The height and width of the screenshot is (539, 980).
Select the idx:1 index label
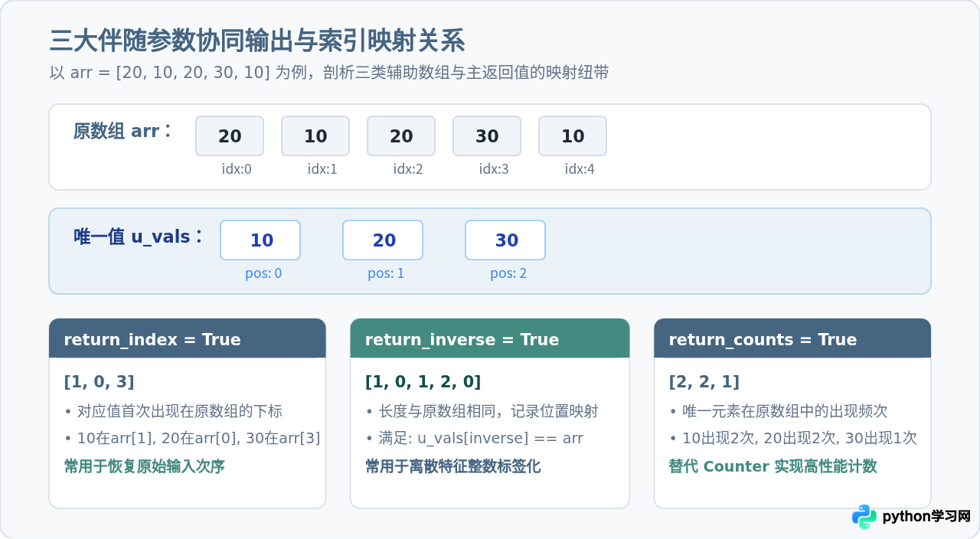[x=322, y=169]
